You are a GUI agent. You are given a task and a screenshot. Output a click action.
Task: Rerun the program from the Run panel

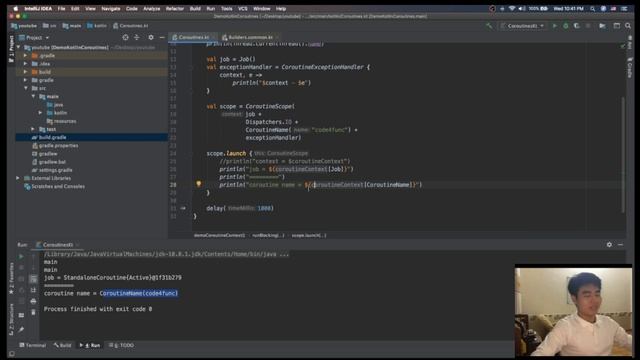click(21, 256)
